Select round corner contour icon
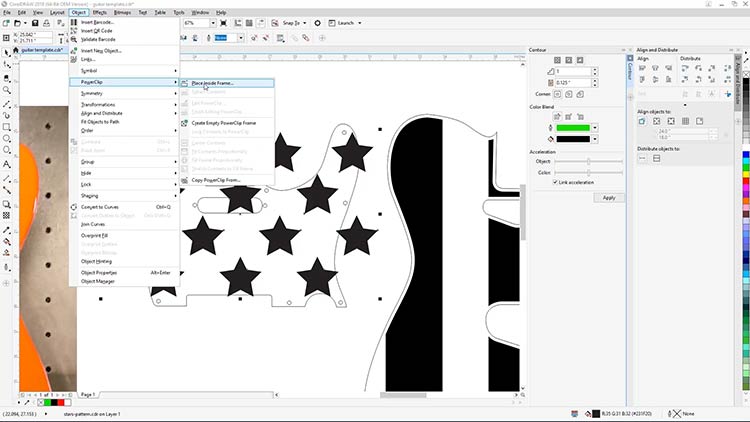The height and width of the screenshot is (422, 750). click(x=569, y=94)
